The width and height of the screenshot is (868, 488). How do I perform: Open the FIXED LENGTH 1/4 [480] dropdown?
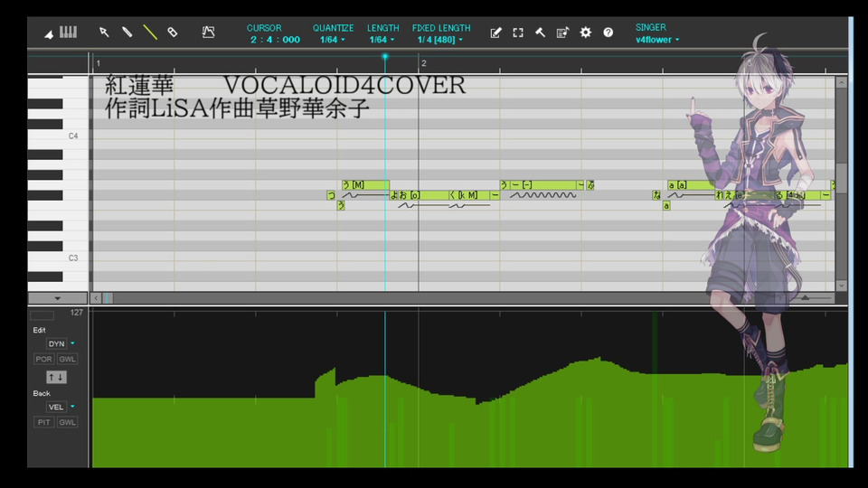pos(440,40)
